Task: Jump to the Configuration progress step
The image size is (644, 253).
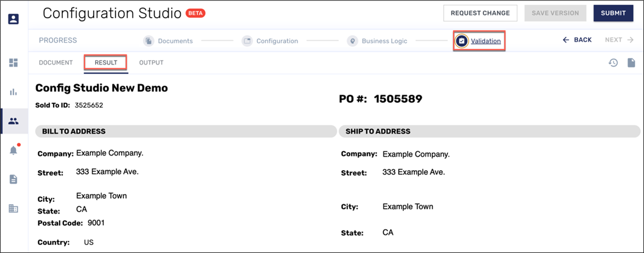Action: pos(276,41)
